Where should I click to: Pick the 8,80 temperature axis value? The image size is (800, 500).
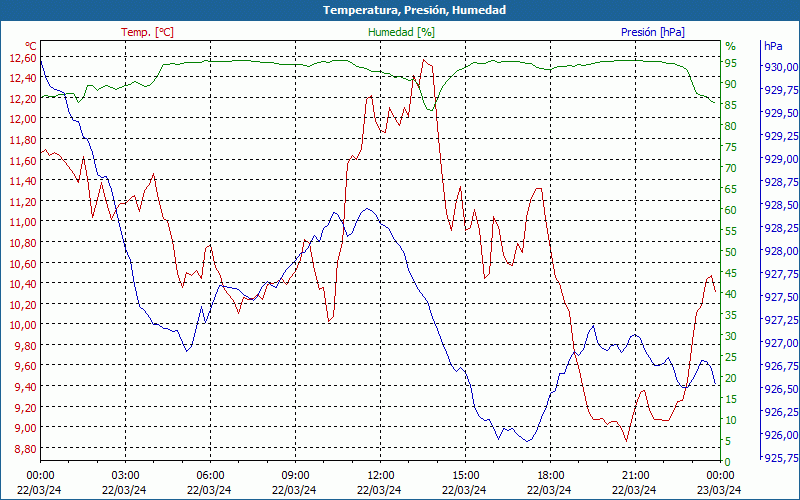click(26, 448)
